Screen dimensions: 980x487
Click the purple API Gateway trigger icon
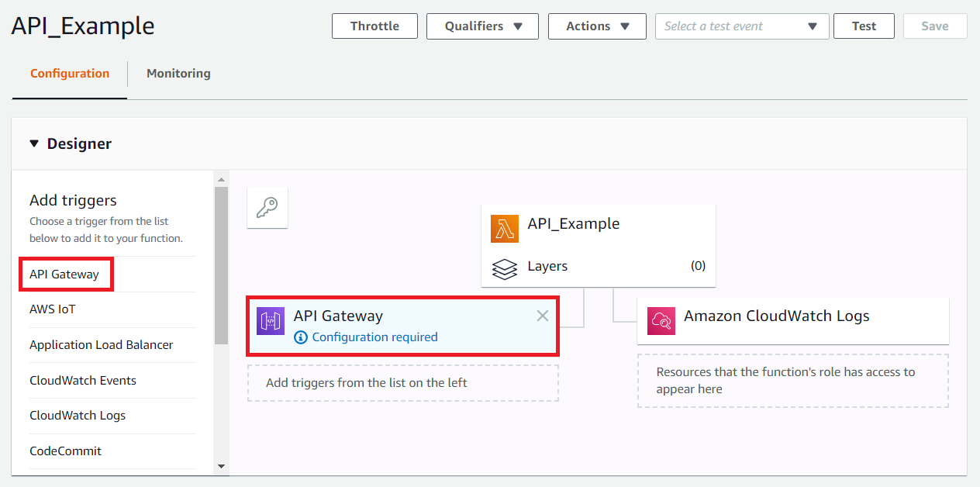pyautogui.click(x=271, y=321)
